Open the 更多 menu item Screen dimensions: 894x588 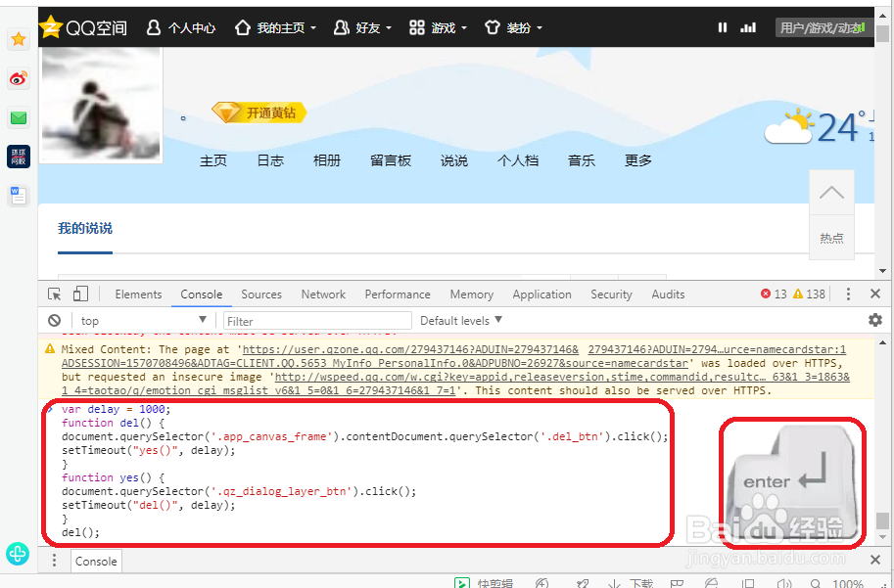638,160
